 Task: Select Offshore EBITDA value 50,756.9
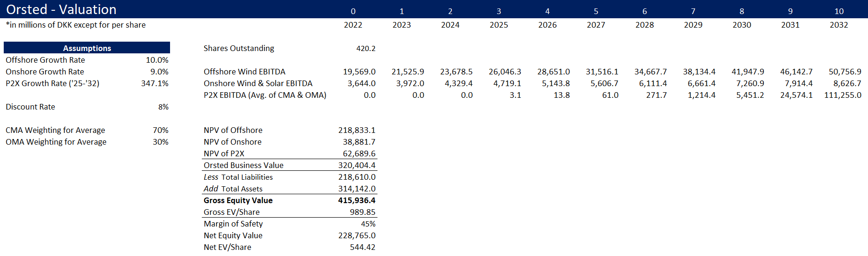coord(845,72)
